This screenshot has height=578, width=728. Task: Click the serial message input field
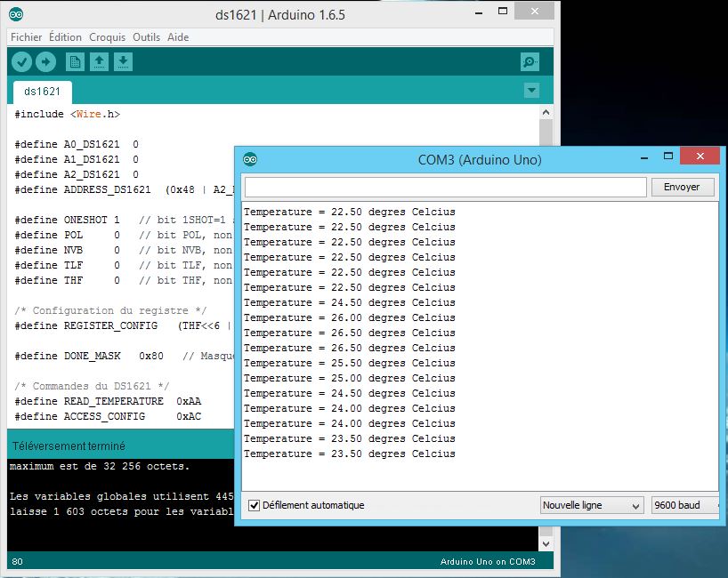(445, 187)
